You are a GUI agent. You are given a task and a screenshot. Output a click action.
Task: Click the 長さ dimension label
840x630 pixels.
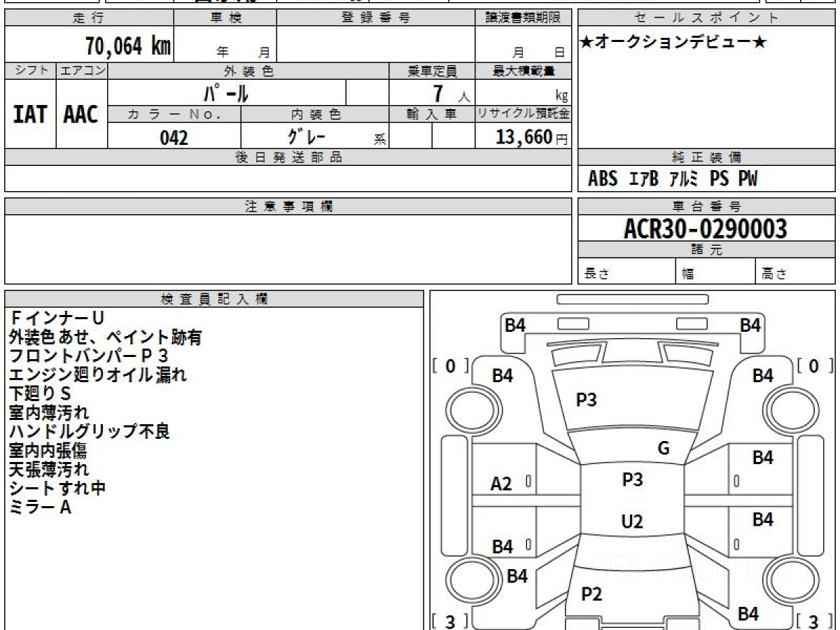pos(596,274)
